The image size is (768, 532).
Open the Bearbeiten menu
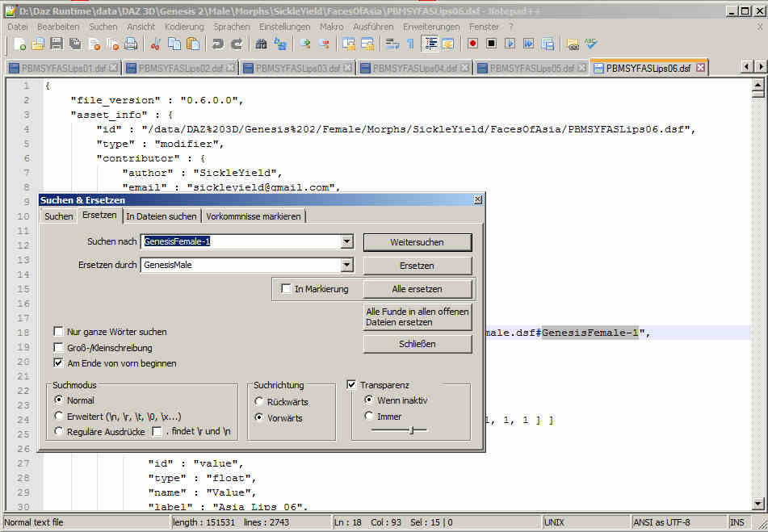pos(58,27)
